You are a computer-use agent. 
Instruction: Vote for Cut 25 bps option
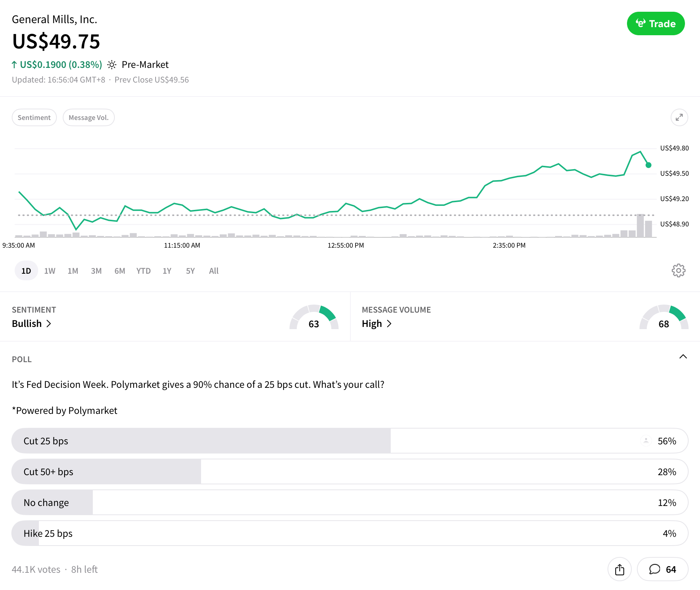(349, 441)
